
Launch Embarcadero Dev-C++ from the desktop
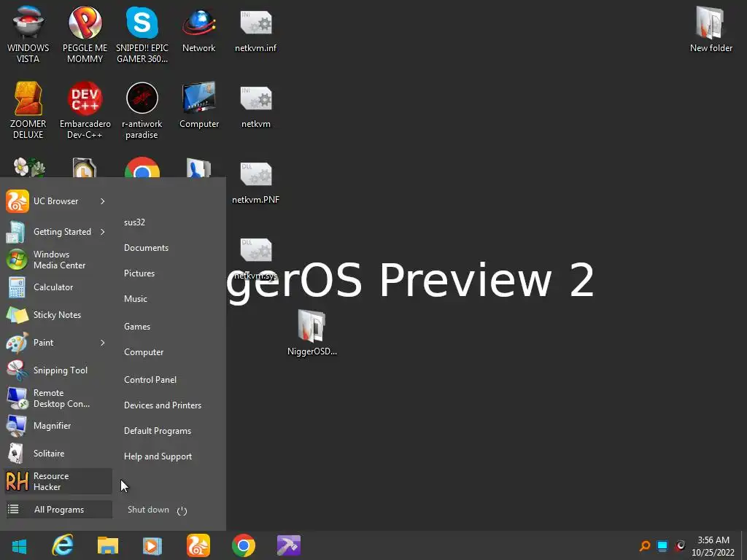(x=85, y=110)
